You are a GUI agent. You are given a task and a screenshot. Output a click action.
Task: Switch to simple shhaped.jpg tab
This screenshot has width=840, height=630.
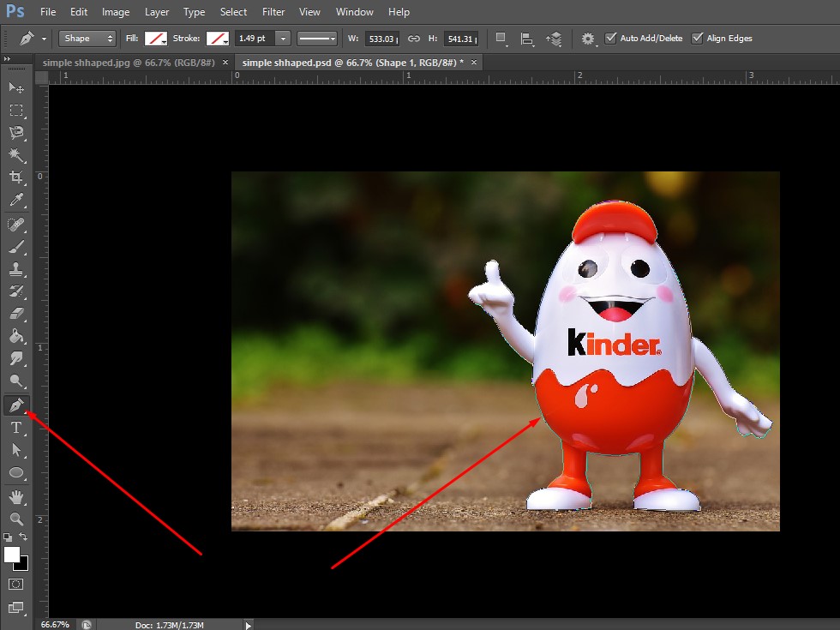[129, 63]
